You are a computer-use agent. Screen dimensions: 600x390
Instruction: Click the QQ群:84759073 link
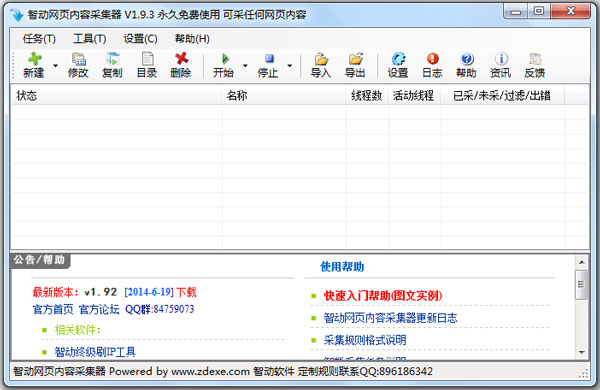coord(160,309)
